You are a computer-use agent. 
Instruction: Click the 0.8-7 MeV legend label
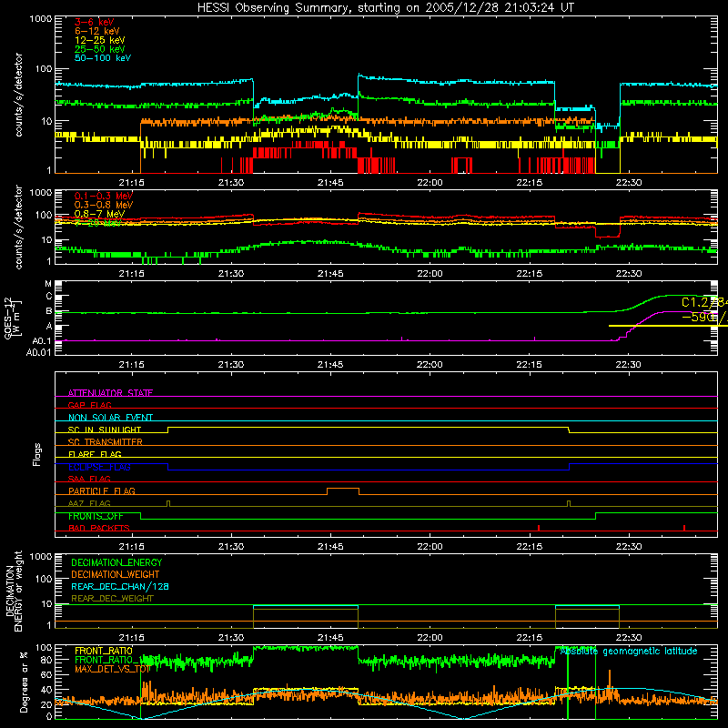99,214
